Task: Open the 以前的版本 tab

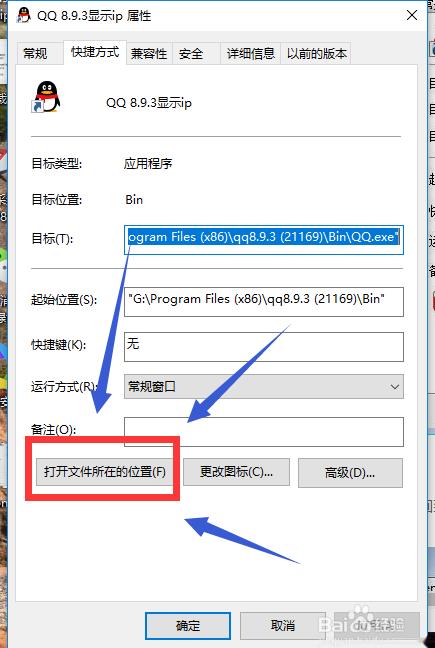Action: click(x=316, y=53)
